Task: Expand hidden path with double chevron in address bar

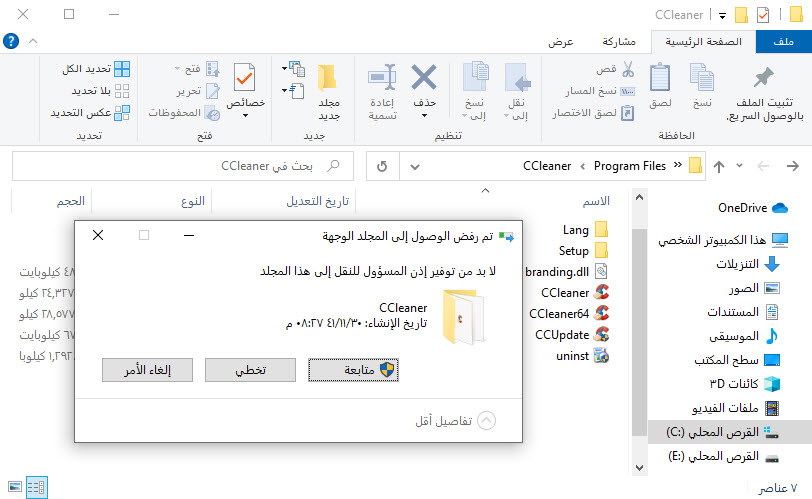Action: pyautogui.click(x=677, y=165)
